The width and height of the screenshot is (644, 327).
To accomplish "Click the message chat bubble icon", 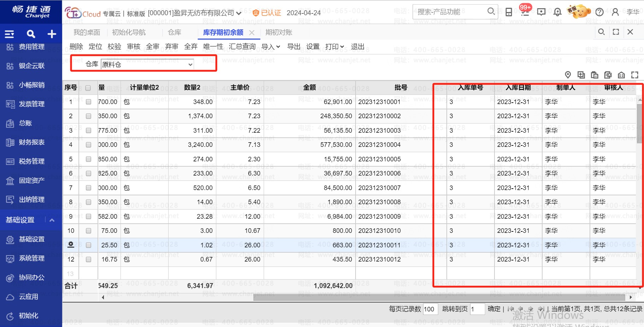I will point(541,12).
